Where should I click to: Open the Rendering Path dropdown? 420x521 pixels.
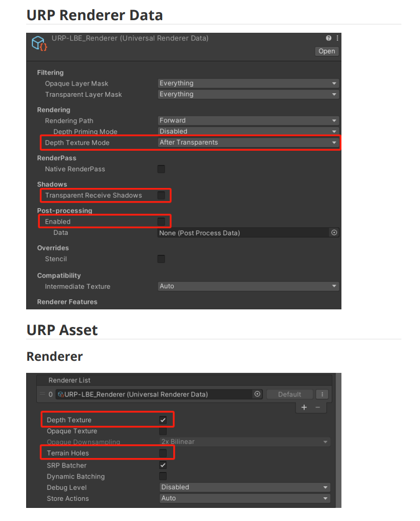point(248,120)
